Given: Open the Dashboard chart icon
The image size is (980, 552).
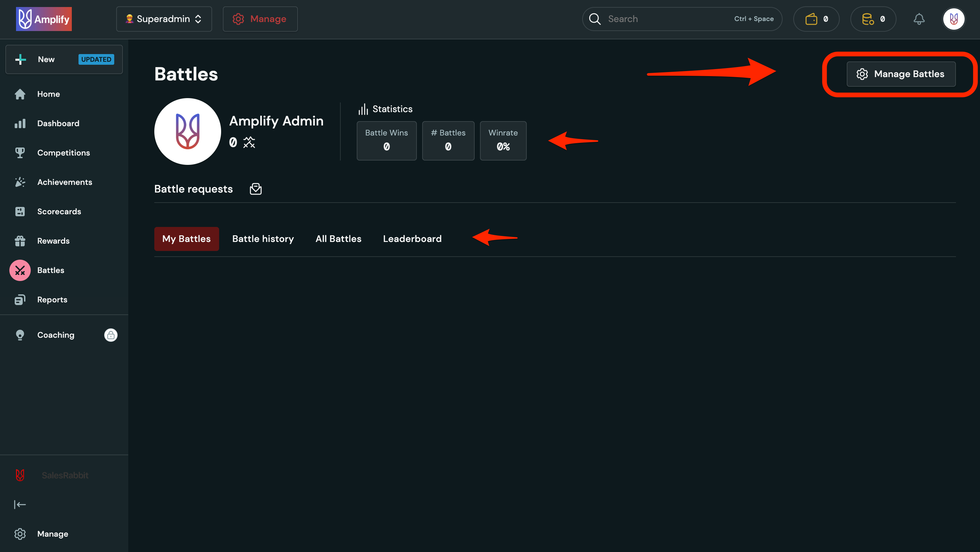Looking at the screenshot, I should pos(20,123).
